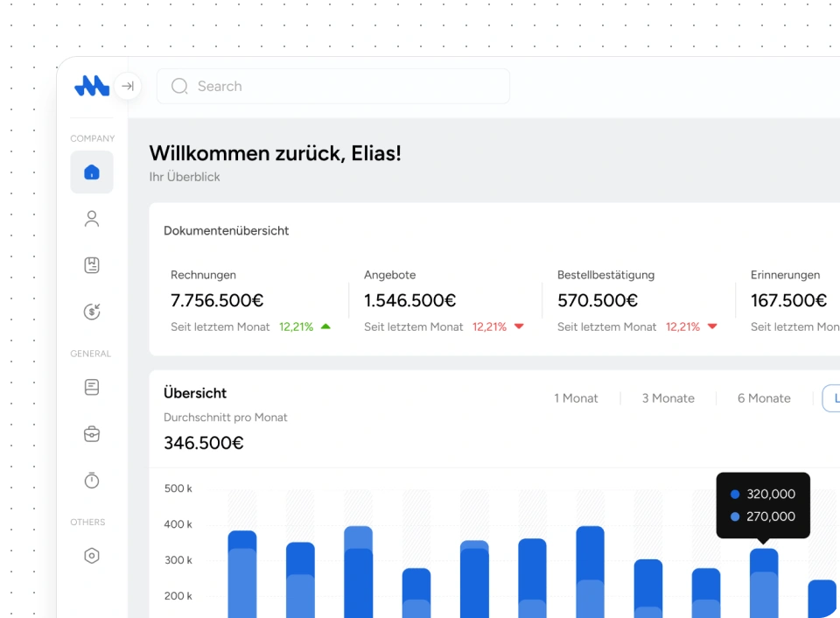Screen dimensions: 840x618
Task: Click the highlighted bar below the tooltip
Action: pos(764,582)
